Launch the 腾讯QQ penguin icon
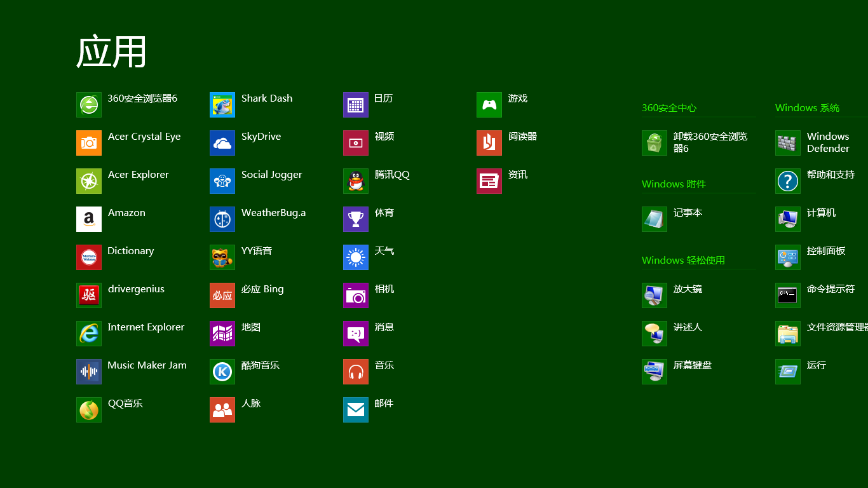Image resolution: width=868 pixels, height=488 pixels. [x=356, y=181]
